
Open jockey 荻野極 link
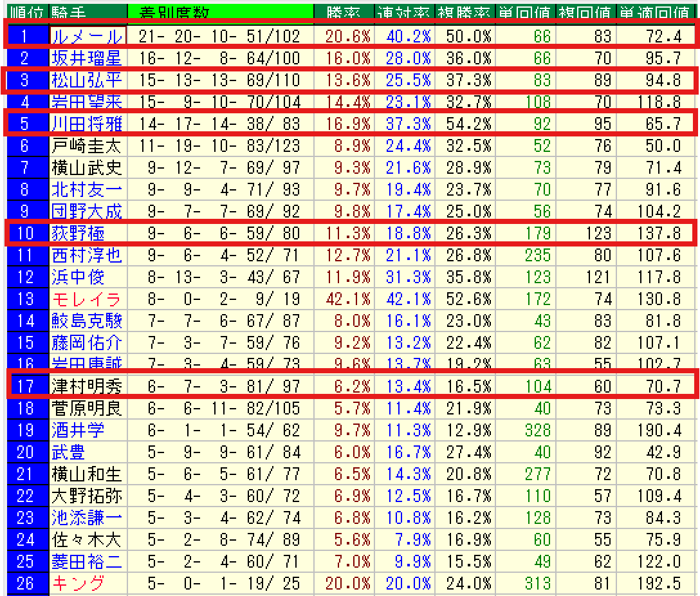tap(78, 233)
